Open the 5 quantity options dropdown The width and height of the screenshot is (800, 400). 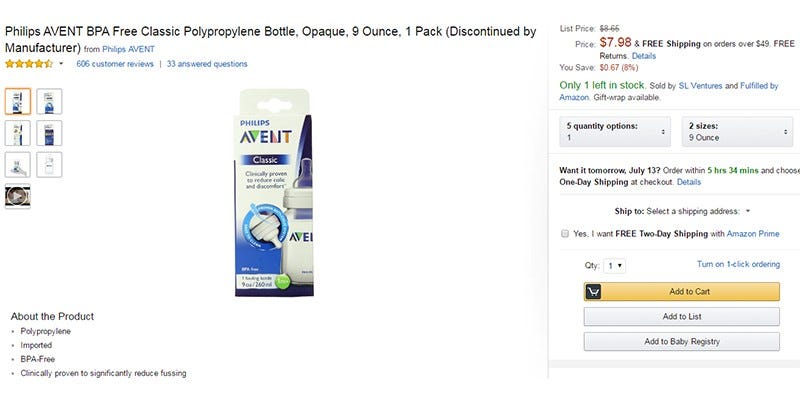click(615, 132)
